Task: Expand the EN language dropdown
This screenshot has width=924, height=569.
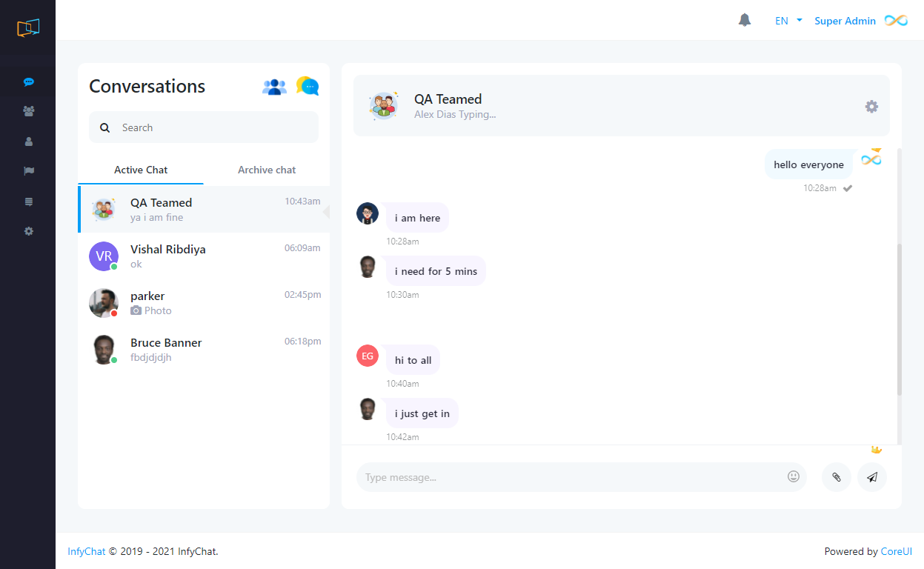Action: pyautogui.click(x=788, y=21)
